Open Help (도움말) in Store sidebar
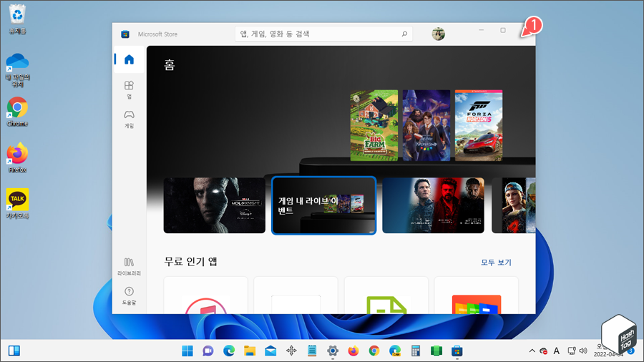The width and height of the screenshot is (644, 362). tap(129, 295)
